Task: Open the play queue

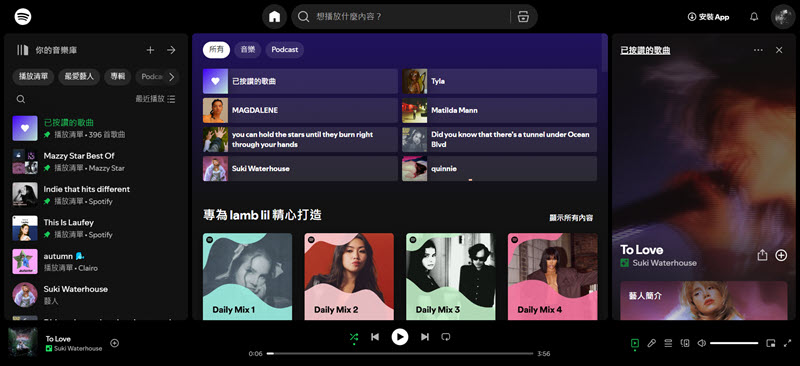Action: (668, 344)
